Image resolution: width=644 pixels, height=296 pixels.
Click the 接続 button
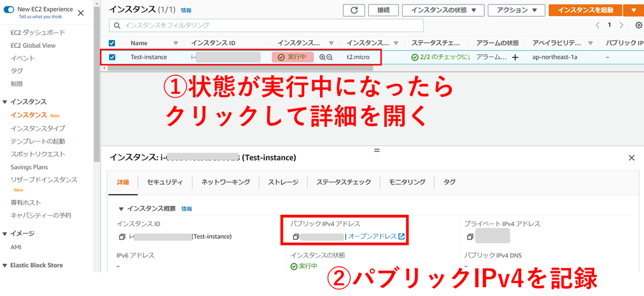(384, 10)
